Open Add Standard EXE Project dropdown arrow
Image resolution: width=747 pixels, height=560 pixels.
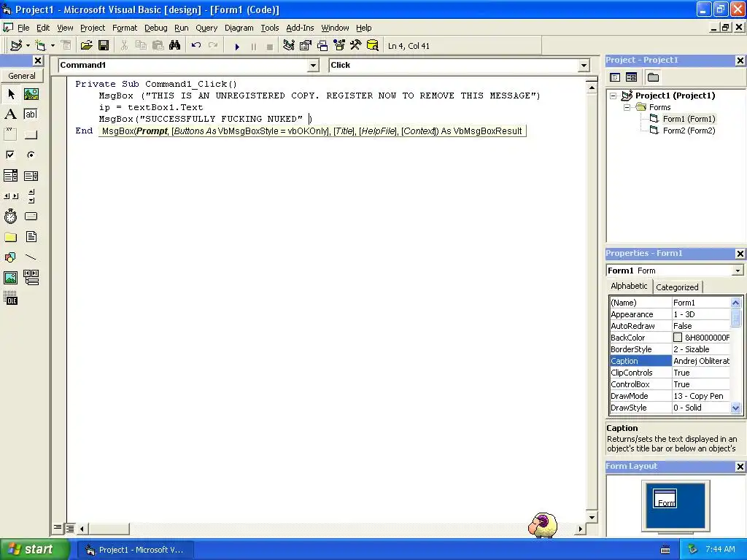point(28,46)
